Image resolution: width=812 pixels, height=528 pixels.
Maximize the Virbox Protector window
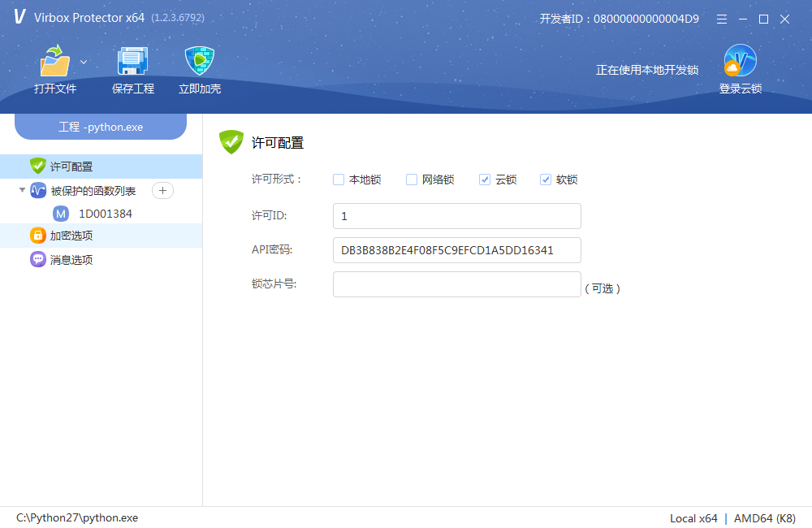click(x=763, y=19)
